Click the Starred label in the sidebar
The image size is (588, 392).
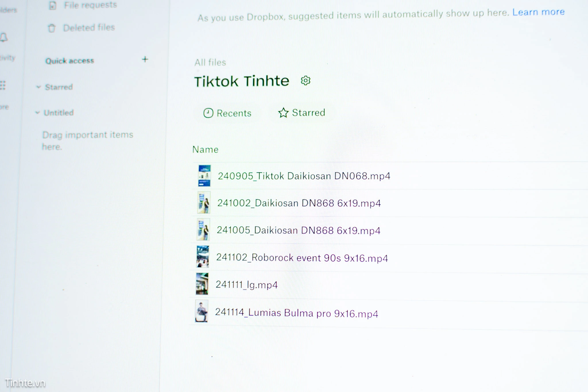[59, 87]
